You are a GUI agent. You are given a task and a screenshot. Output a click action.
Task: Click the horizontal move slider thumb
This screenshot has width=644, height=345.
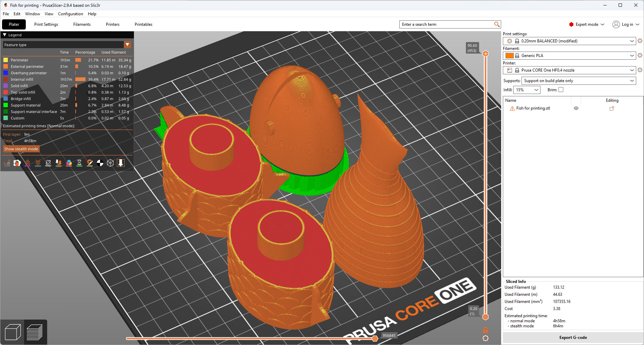(375, 338)
